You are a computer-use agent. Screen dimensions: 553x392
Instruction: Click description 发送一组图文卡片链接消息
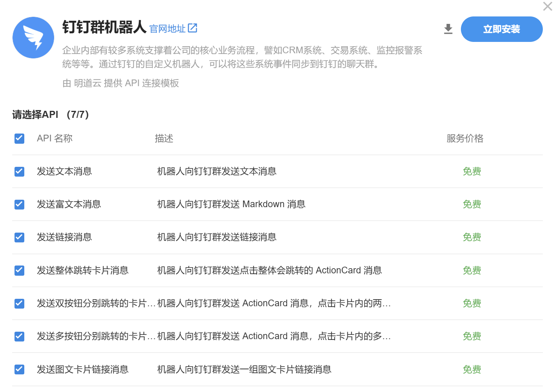(244, 369)
